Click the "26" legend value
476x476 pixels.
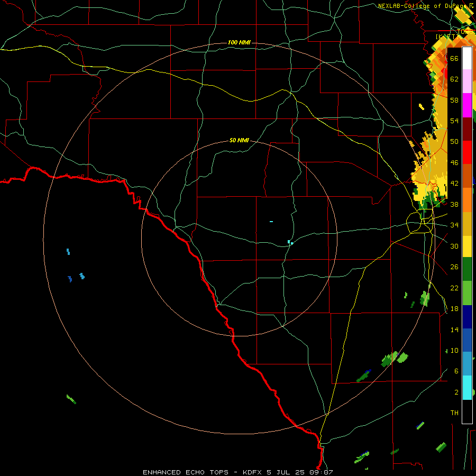pos(454,267)
